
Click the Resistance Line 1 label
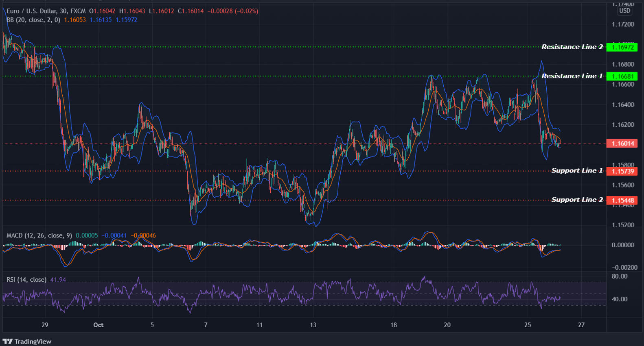[572, 76]
